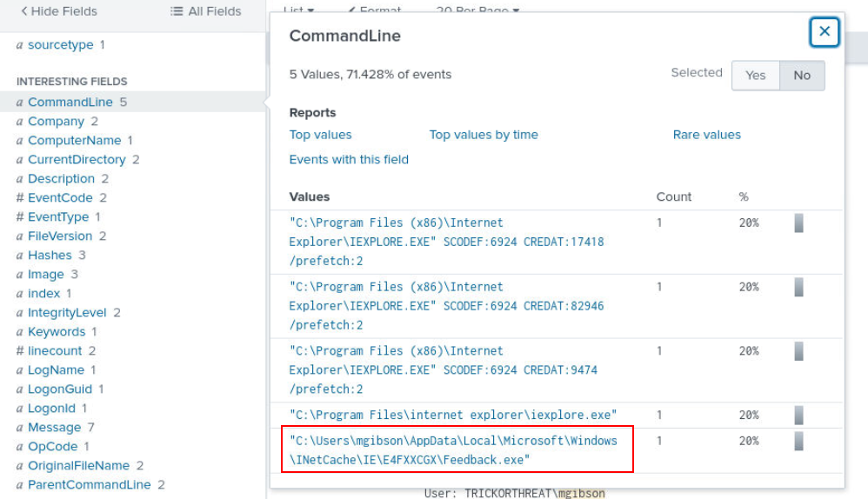Select ParentCommandLine in the fields sidebar
868x499 pixels.
coord(89,485)
